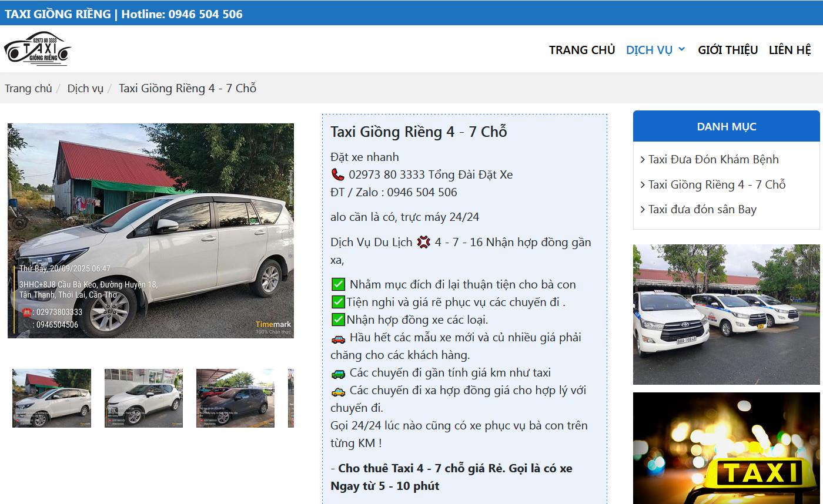Expand the 'Taxi Đưa Đón Khám Bệnh' category
This screenshot has width=823, height=504.
pos(713,159)
